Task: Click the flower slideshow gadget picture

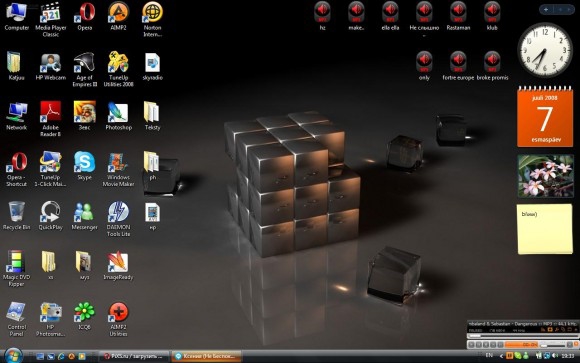Action: click(x=546, y=176)
